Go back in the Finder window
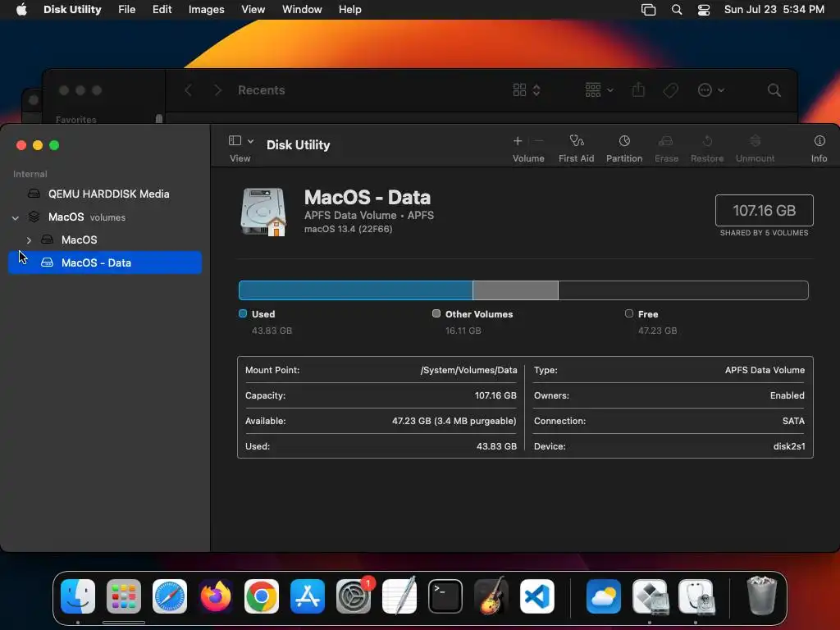Image resolution: width=840 pixels, height=630 pixels. click(x=188, y=90)
